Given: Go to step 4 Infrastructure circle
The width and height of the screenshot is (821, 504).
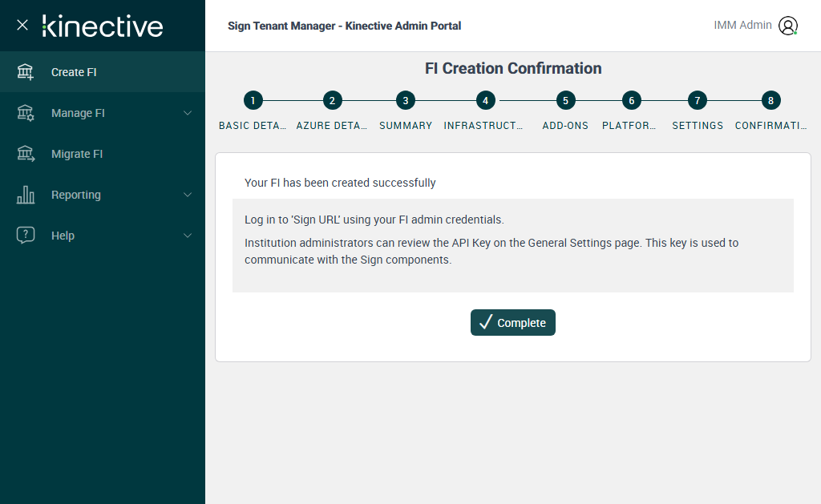Looking at the screenshot, I should tap(485, 100).
